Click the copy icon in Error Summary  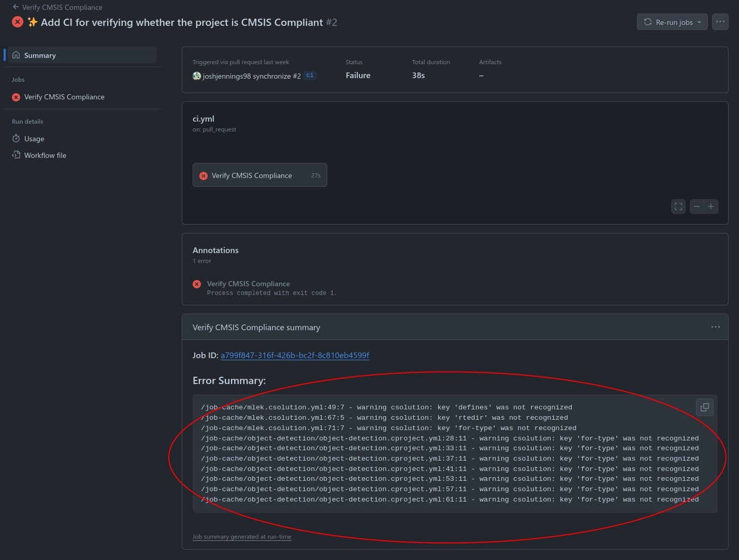[704, 407]
